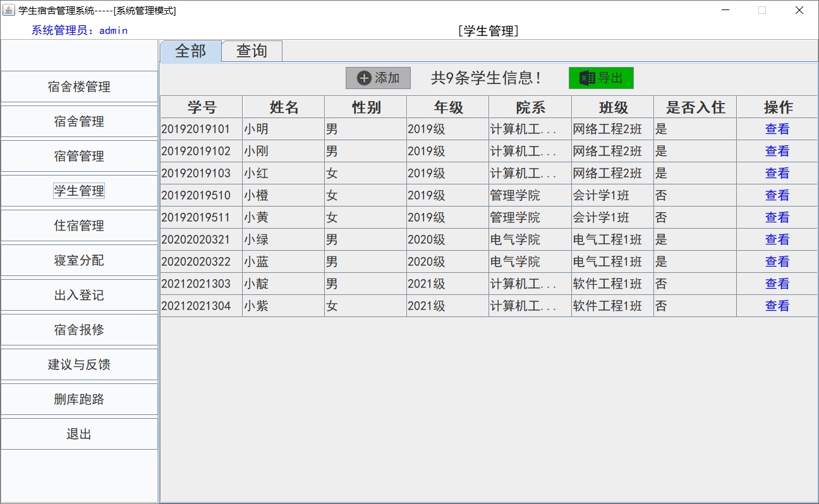Click the Excel icon on 导出 button
This screenshot has width=819, height=504.
pos(587,78)
